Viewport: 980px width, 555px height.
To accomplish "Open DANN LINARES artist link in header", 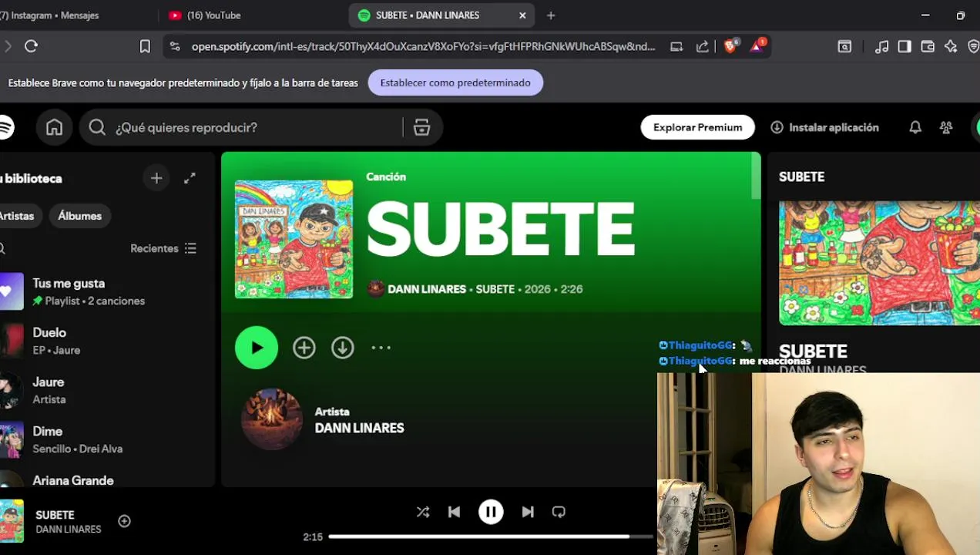I will pyautogui.click(x=427, y=289).
